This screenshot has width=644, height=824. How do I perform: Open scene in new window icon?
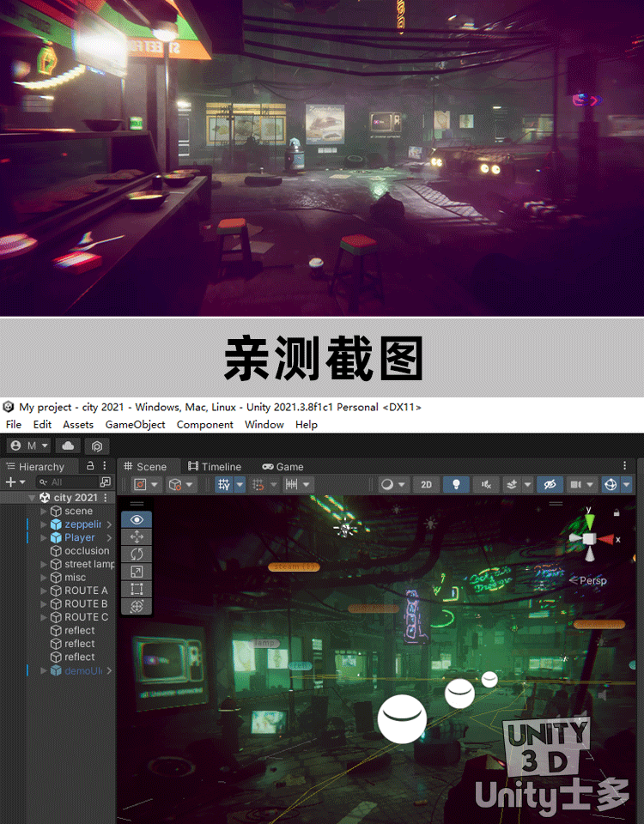tap(105, 482)
